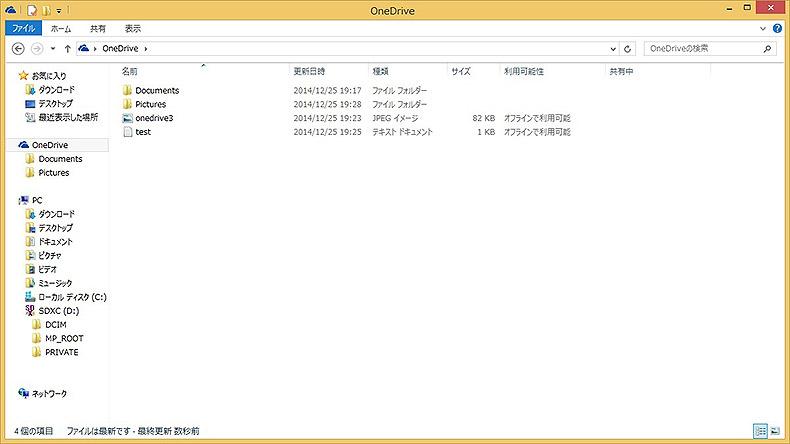Select OneDrive in the navigation pane
Viewport: 790px width, 444px height.
click(x=50, y=145)
